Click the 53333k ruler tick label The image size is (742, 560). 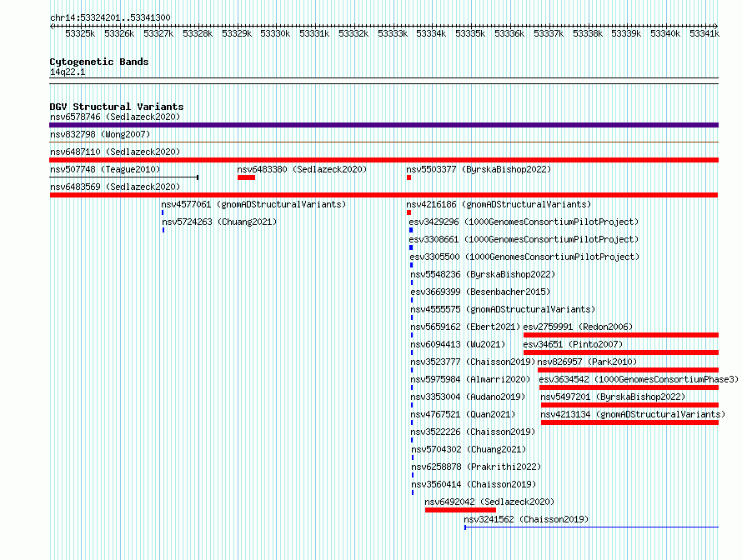(x=393, y=33)
